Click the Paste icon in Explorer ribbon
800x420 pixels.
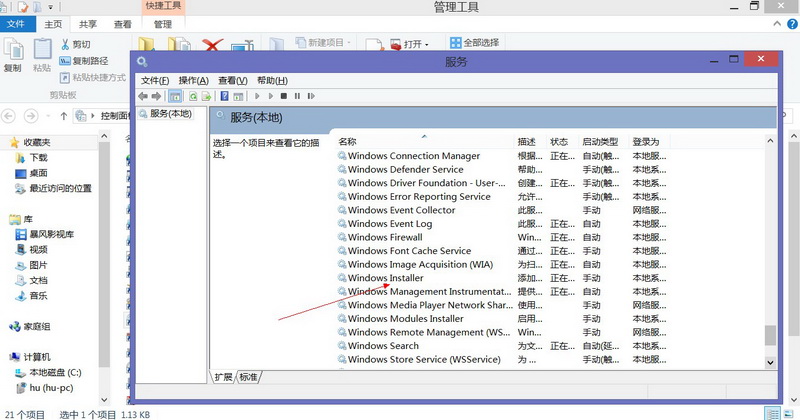[42, 50]
